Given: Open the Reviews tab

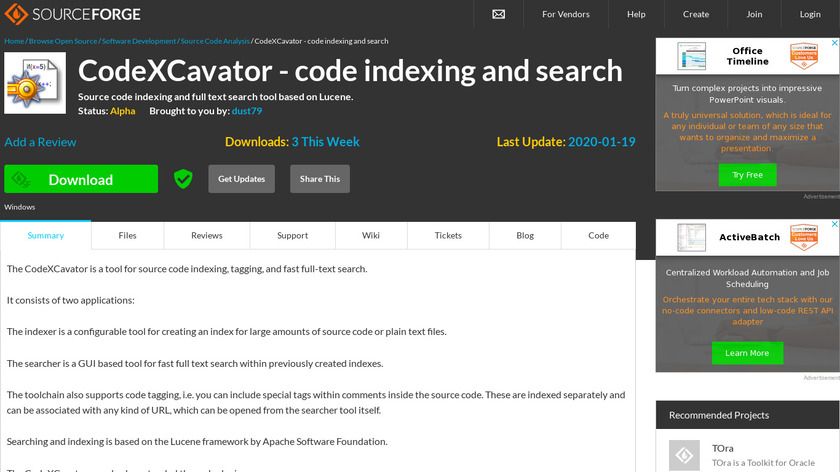Looking at the screenshot, I should coord(207,235).
